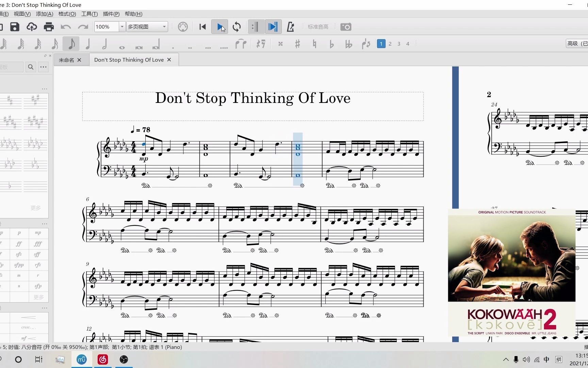Toggle MIDI input icon
The width and height of the screenshot is (588, 368).
click(183, 27)
